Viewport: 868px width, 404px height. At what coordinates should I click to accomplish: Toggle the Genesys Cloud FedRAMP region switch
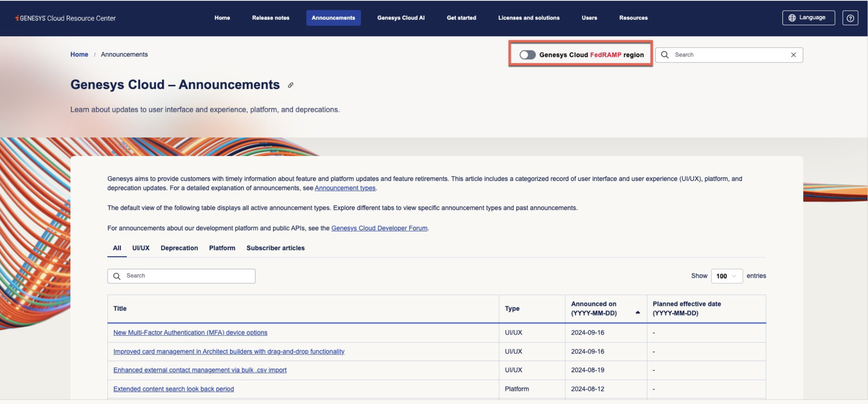pos(527,55)
